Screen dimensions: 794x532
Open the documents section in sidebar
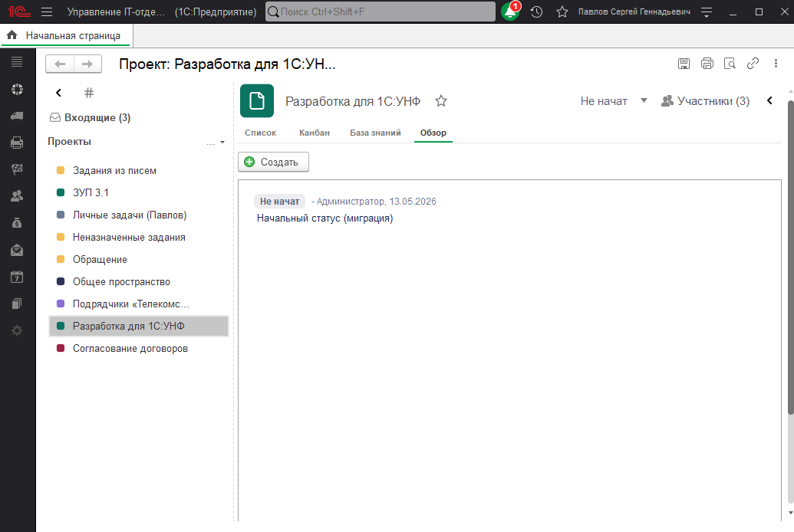pyautogui.click(x=17, y=304)
